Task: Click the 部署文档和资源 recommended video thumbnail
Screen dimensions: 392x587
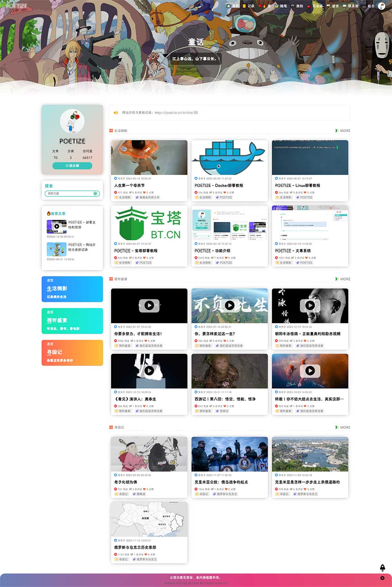Action: pyautogui.click(x=56, y=226)
